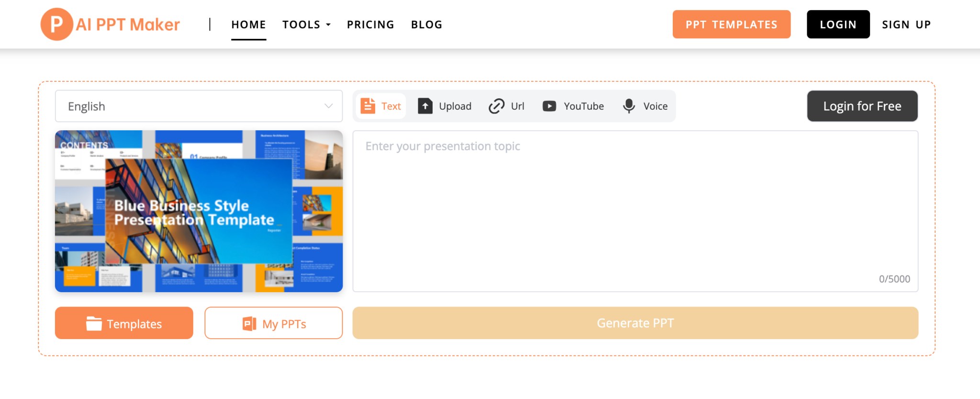The height and width of the screenshot is (399, 980).
Task: Open the English language dropdown
Action: tap(199, 106)
